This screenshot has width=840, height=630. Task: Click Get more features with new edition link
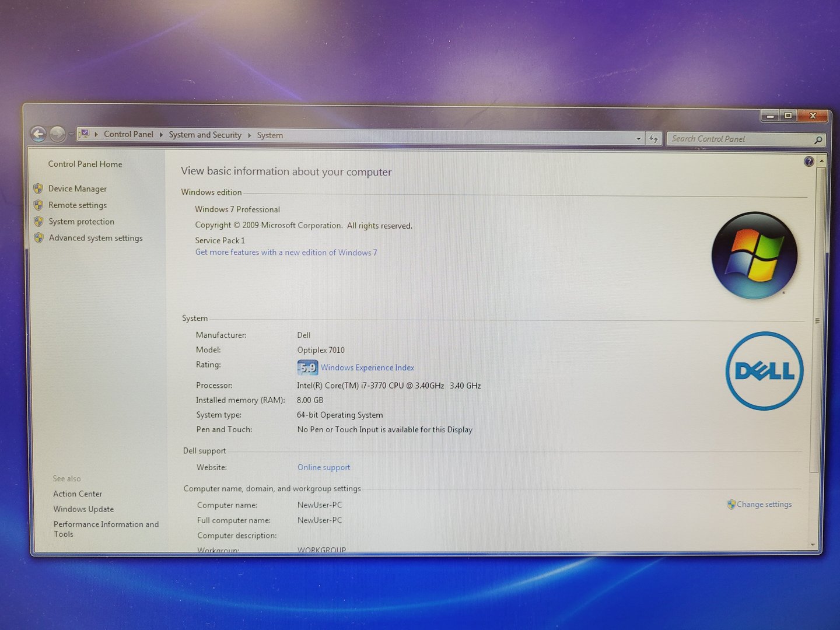click(286, 253)
